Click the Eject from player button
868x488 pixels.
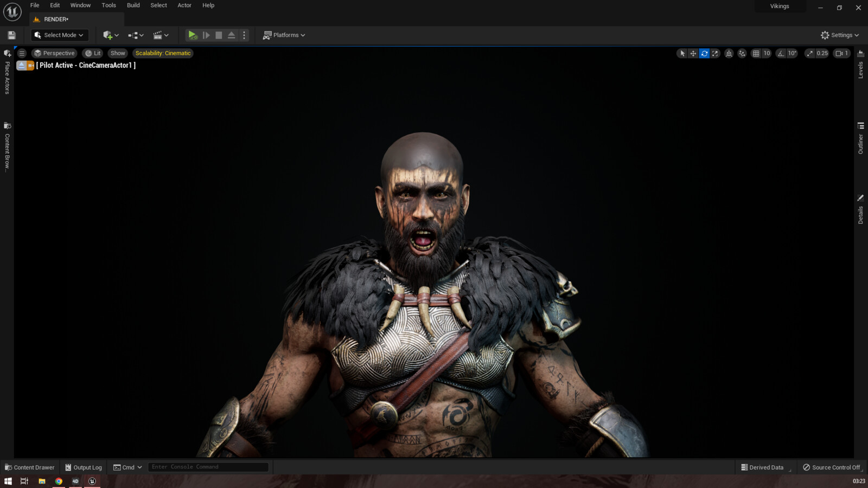click(232, 35)
